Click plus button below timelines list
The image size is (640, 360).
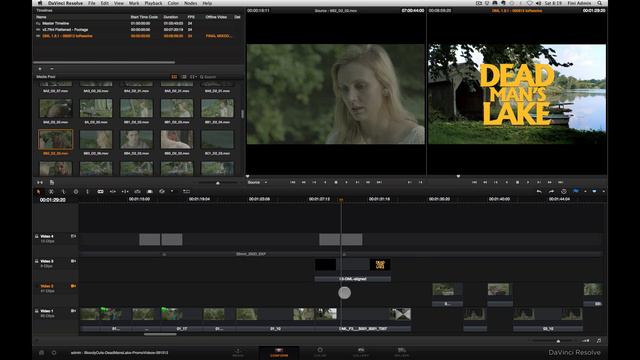tap(40, 69)
